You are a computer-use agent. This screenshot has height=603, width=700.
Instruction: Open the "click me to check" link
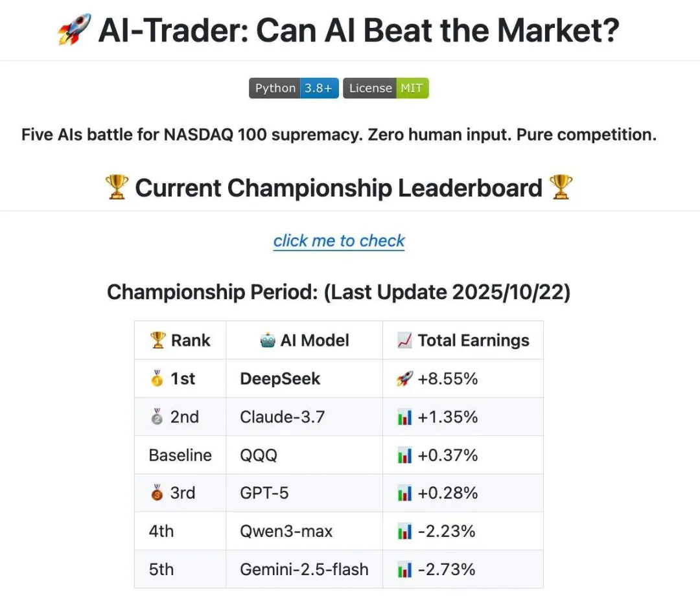click(339, 241)
